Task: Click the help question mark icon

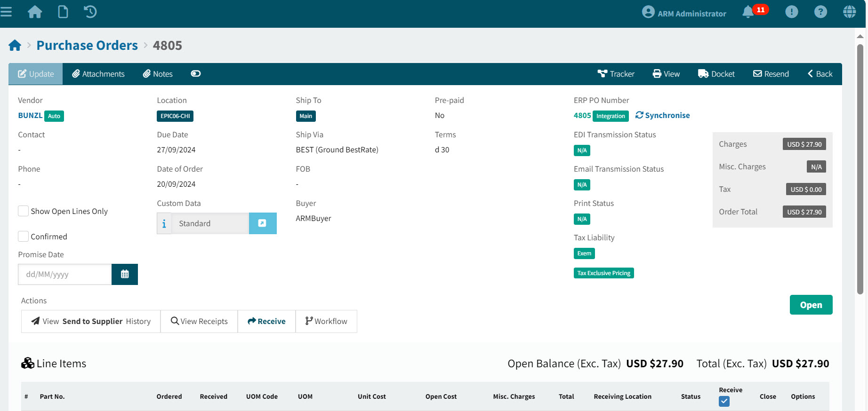Action: pyautogui.click(x=820, y=12)
